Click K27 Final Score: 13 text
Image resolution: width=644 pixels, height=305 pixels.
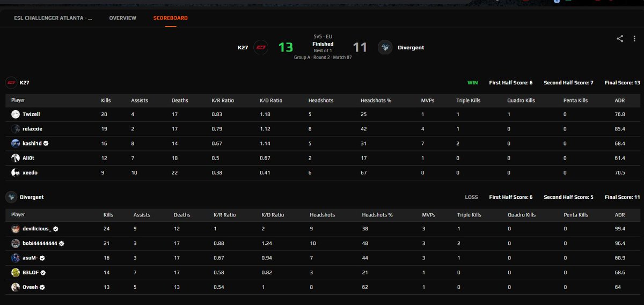[621, 83]
